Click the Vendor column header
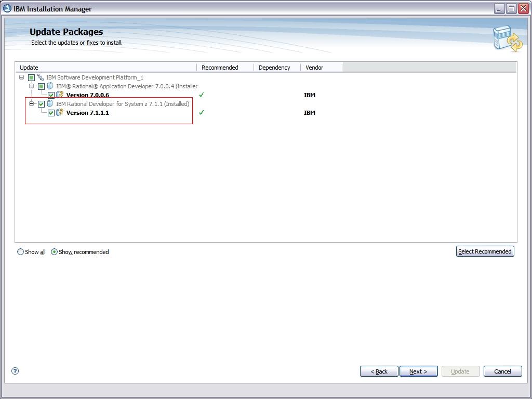Viewport: 532px width, 399px height. coord(321,68)
